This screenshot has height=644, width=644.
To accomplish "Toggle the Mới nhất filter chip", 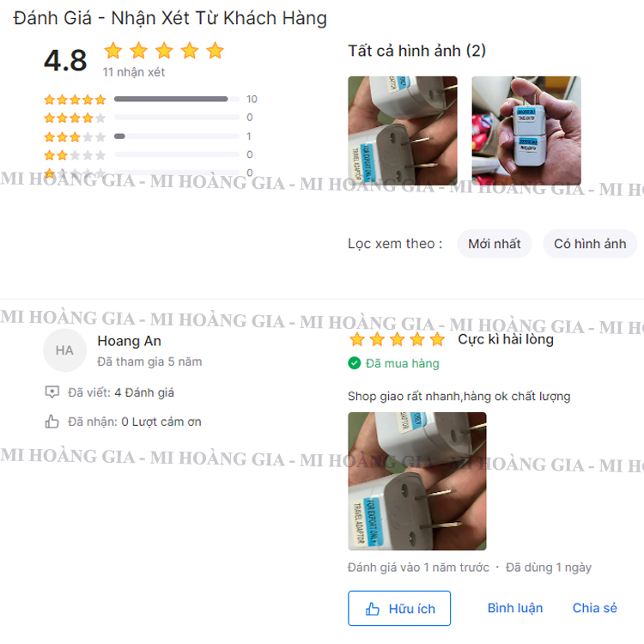I will 495,244.
